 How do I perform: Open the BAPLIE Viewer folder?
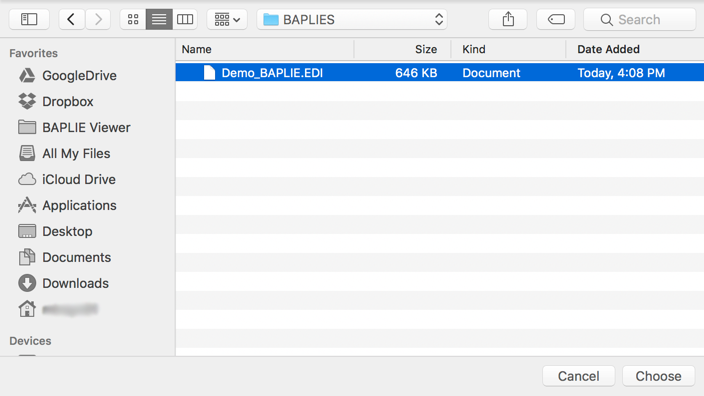tap(74, 128)
